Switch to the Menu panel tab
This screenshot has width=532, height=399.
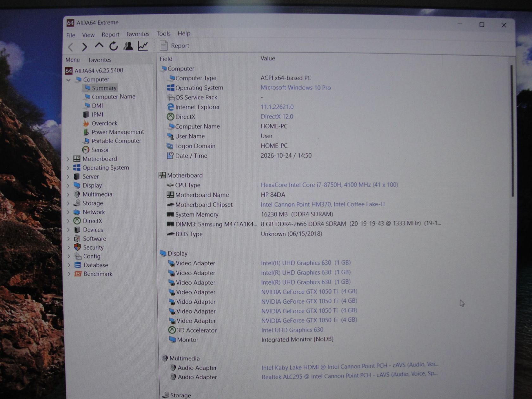click(73, 60)
